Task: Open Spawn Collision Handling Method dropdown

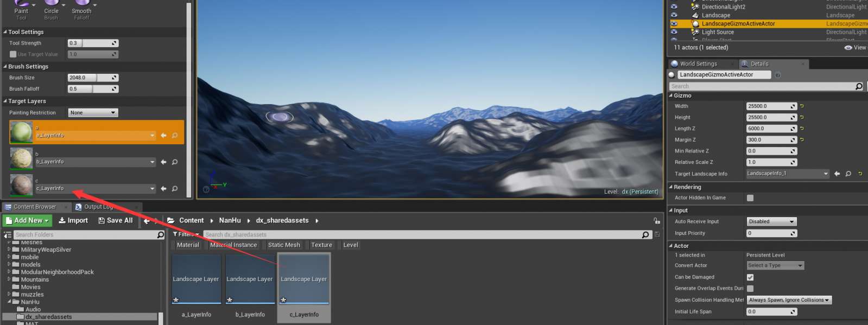Action: (789, 300)
